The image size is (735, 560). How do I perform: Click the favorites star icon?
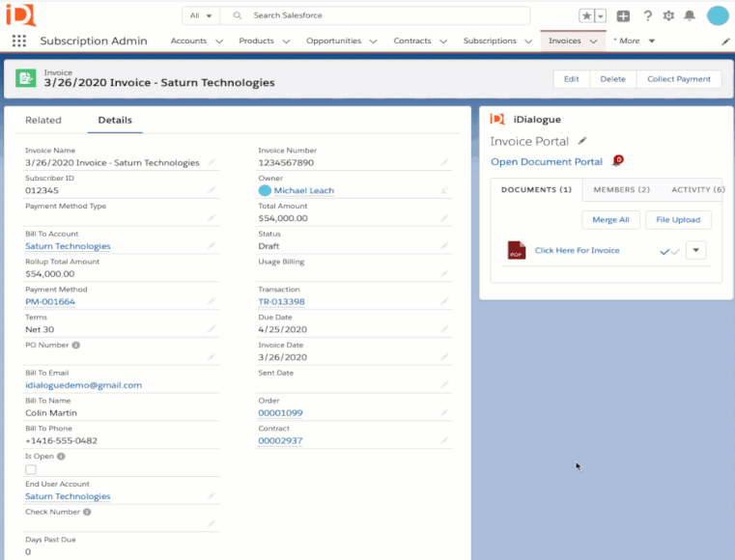(586, 16)
